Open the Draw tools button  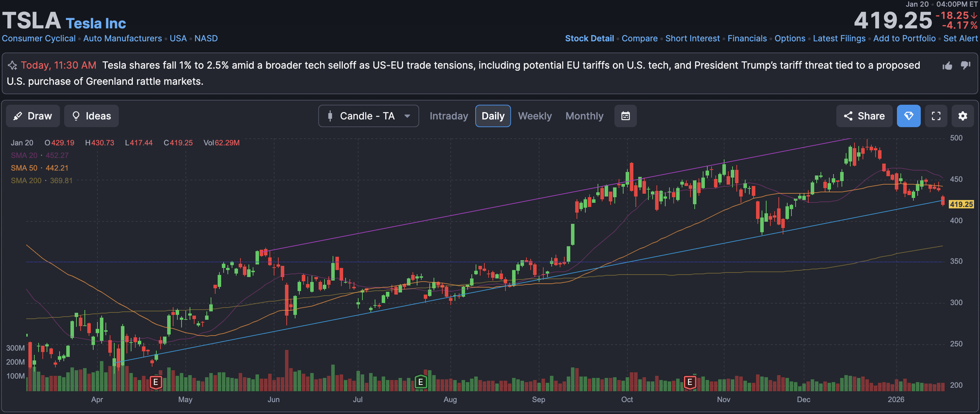click(33, 116)
